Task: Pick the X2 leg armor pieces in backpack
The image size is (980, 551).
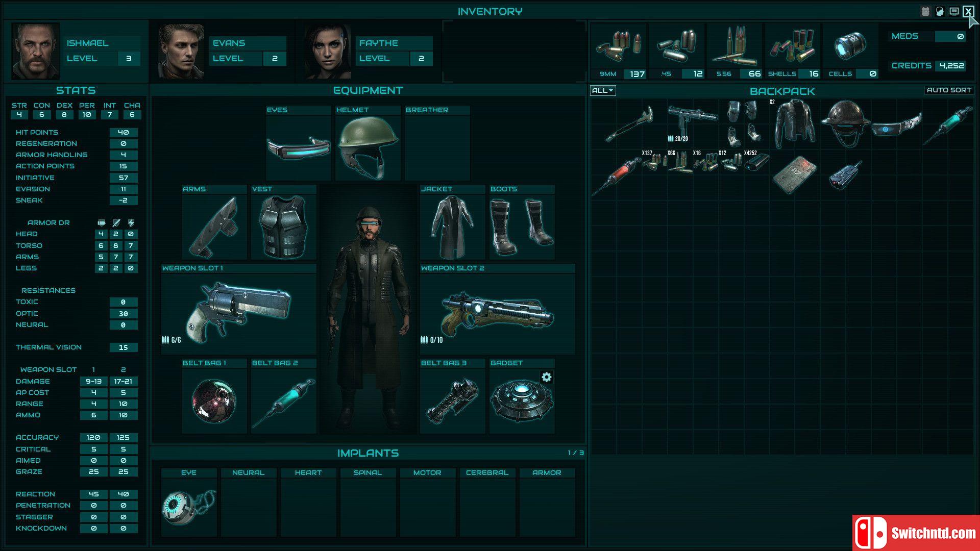Action: 744,124
